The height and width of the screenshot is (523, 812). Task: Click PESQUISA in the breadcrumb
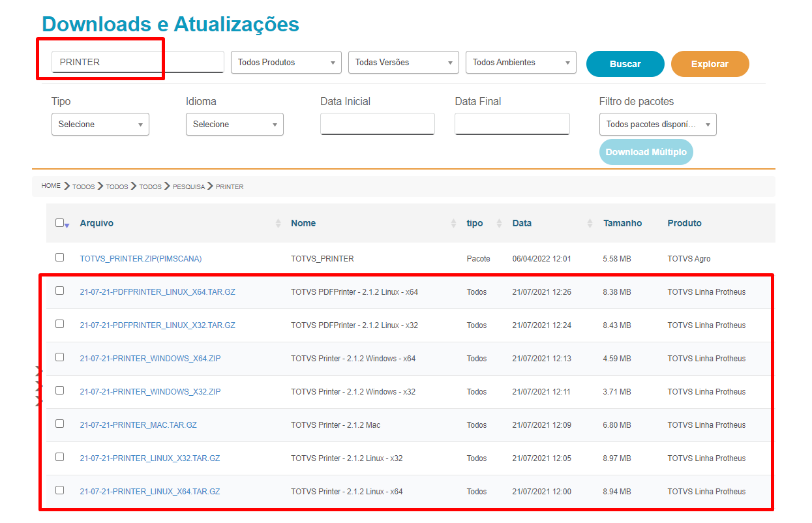pos(188,187)
